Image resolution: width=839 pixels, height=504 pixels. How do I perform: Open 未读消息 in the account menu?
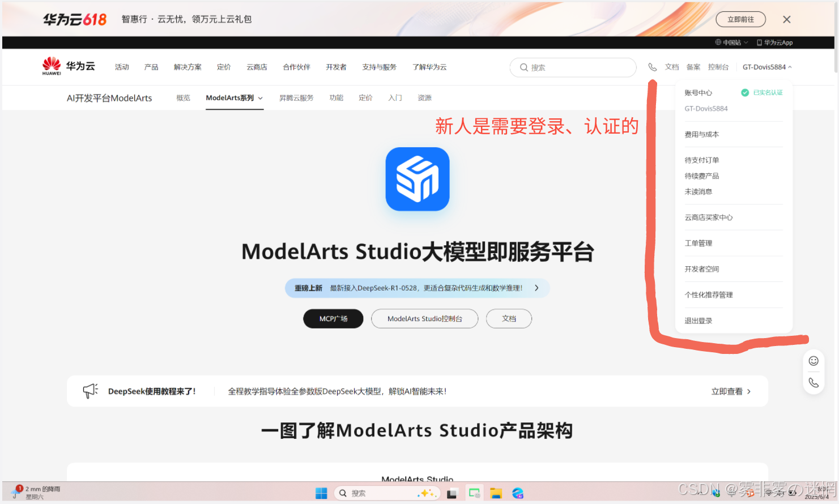699,192
